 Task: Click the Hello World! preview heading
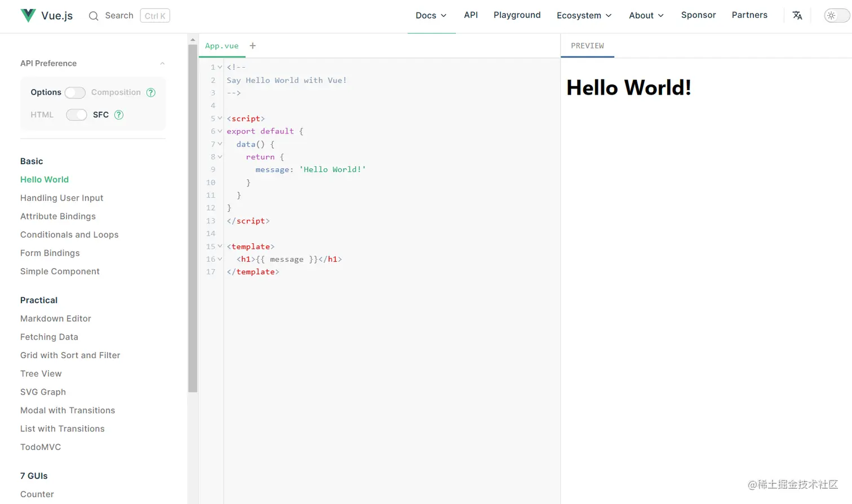click(x=629, y=88)
